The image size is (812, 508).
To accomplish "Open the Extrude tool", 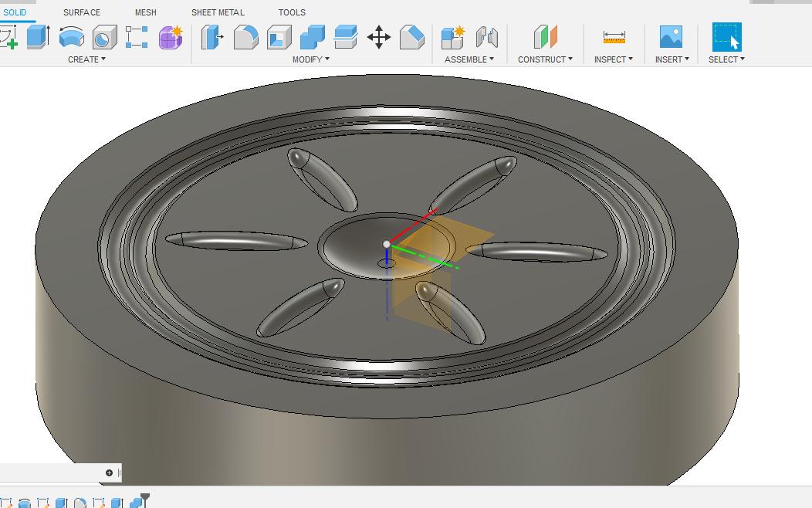I will coord(37,37).
